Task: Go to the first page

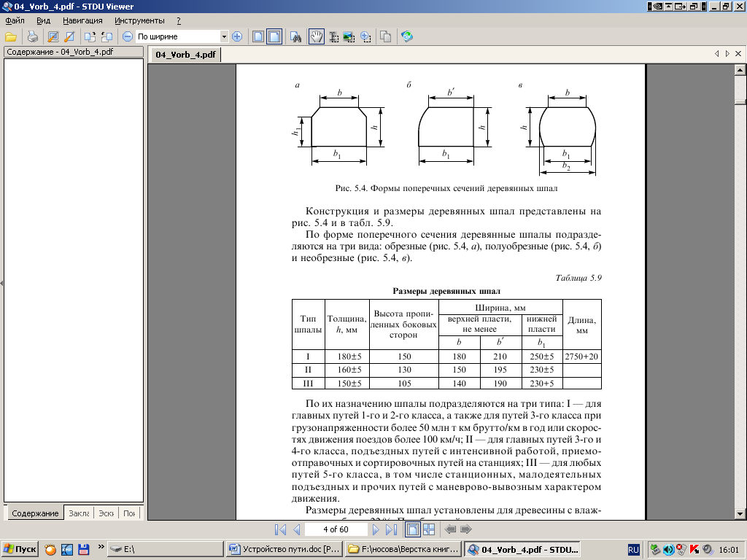Action: coord(281,529)
